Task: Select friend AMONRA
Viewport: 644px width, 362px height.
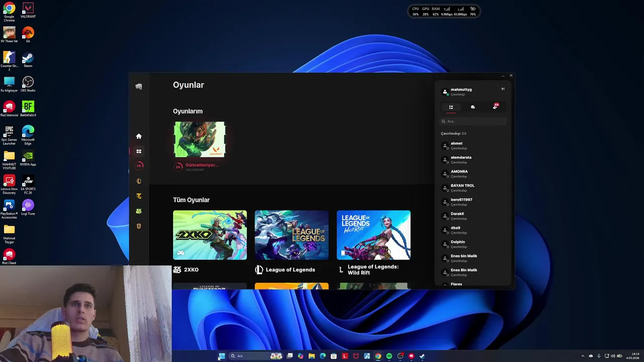Action: coord(473,173)
